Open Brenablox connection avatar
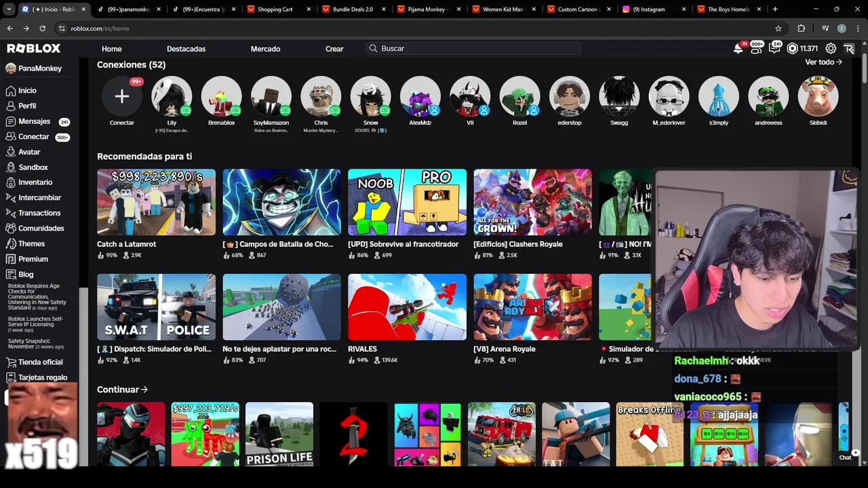This screenshot has width=868, height=488. [221, 96]
